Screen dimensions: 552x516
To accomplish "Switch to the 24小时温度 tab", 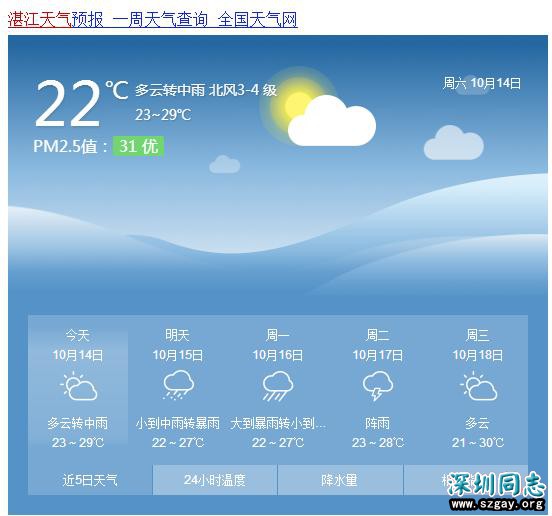I will point(215,480).
